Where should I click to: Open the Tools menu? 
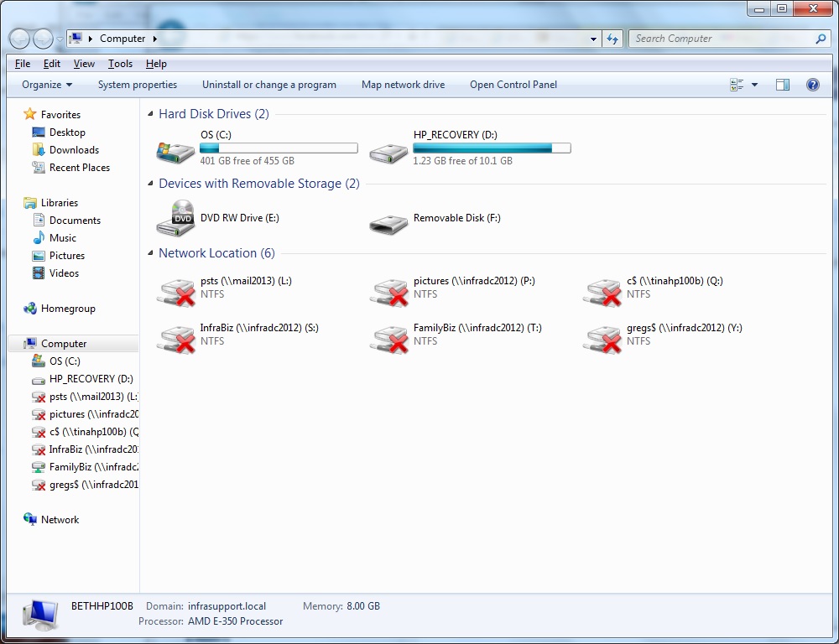120,64
